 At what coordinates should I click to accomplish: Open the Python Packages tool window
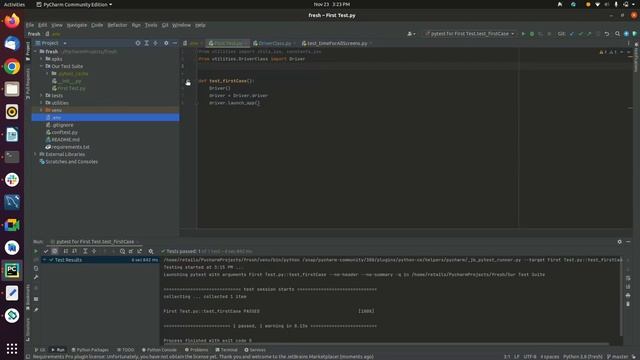pos(90,350)
